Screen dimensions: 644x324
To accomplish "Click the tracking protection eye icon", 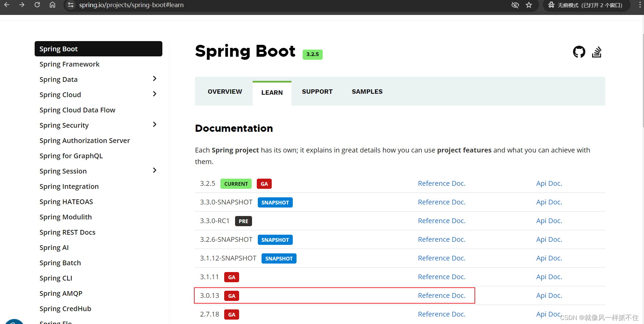I will pyautogui.click(x=515, y=5).
